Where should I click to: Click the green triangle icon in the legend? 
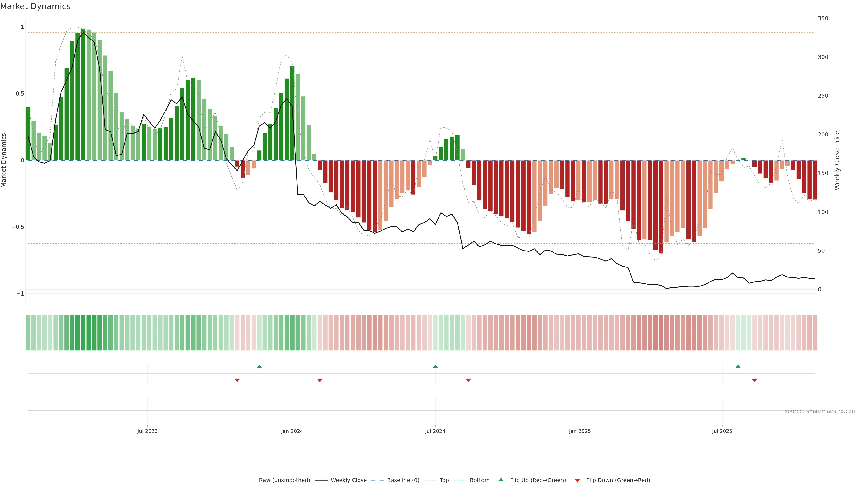[501, 480]
